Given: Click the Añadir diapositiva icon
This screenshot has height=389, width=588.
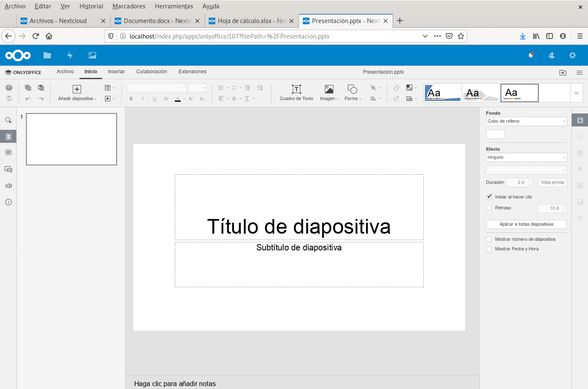Looking at the screenshot, I should [x=77, y=89].
